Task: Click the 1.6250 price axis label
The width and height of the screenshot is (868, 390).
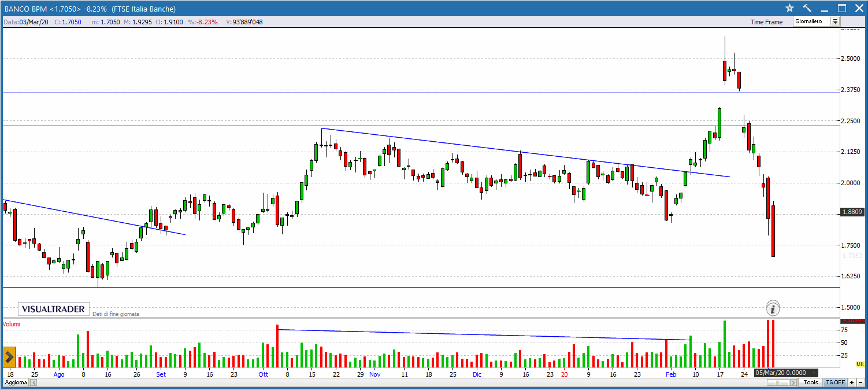Action: click(x=852, y=276)
